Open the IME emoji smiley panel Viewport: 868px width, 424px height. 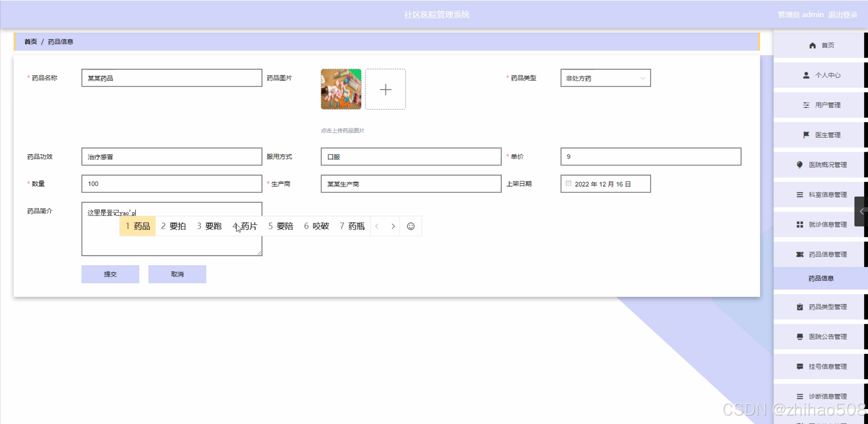click(411, 226)
